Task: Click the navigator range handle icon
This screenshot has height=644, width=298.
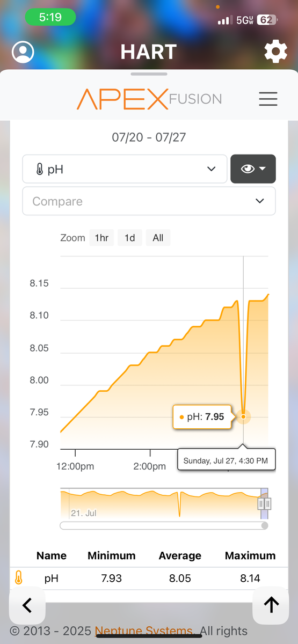Action: pyautogui.click(x=264, y=503)
